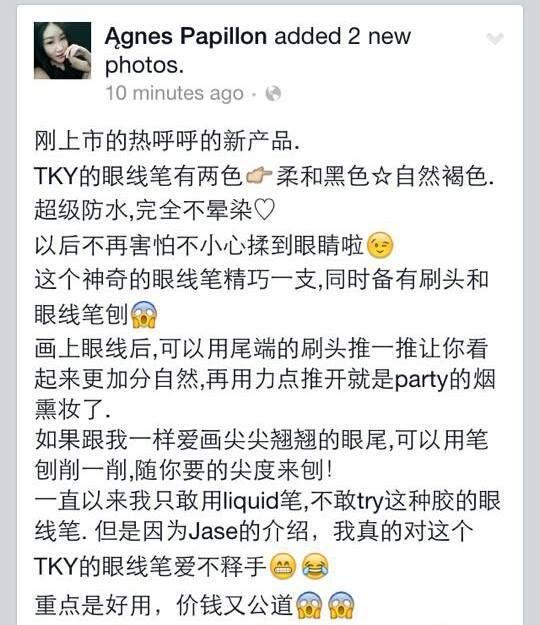Click the pointing hand emoji
Screen dimensions: 540x625
point(259,176)
